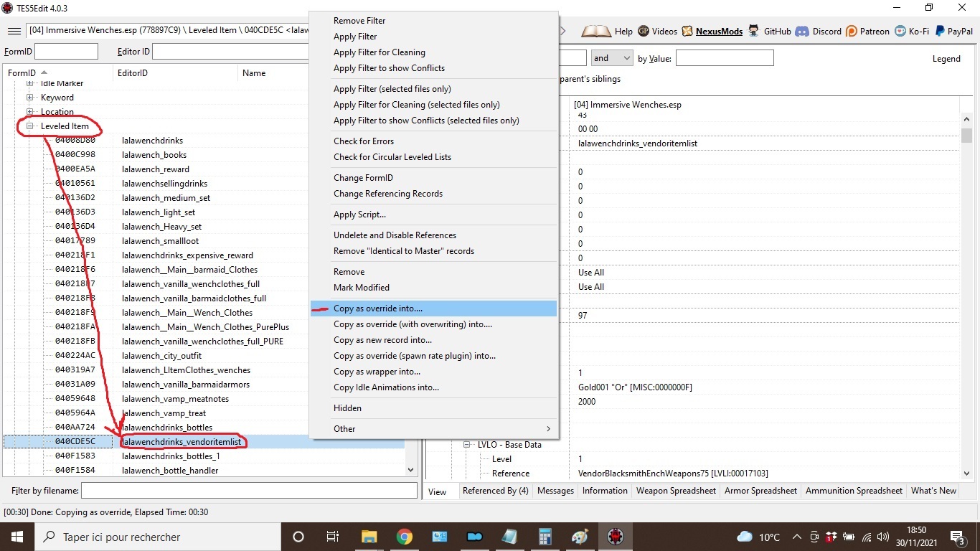Collapse the Leveled Item tree node
Image resolution: width=980 pixels, height=551 pixels.
click(30, 126)
